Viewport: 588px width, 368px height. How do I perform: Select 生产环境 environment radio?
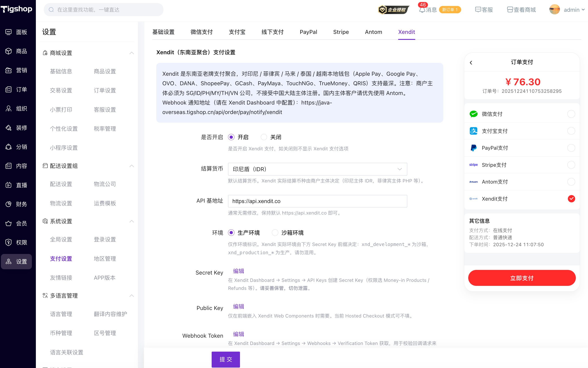pyautogui.click(x=231, y=233)
